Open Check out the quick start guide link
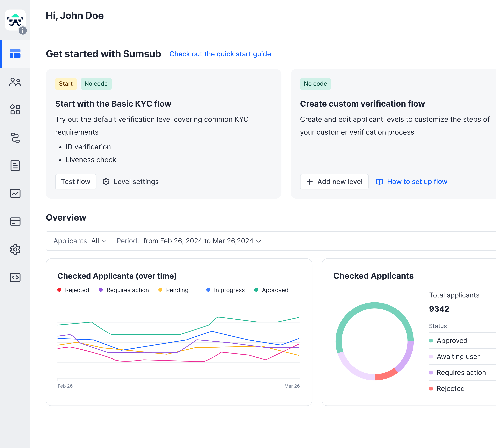Viewport: 496px width, 448px height. [x=220, y=54]
